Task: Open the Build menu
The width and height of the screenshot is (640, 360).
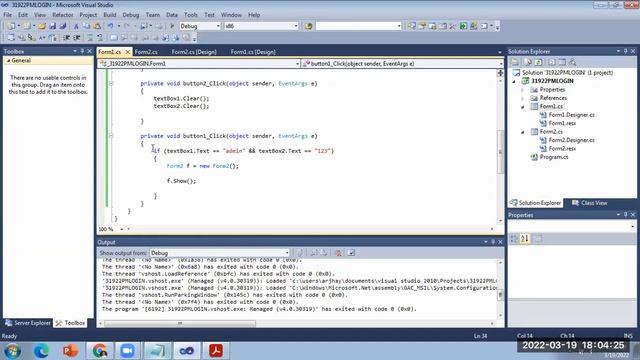Action: [x=110, y=15]
